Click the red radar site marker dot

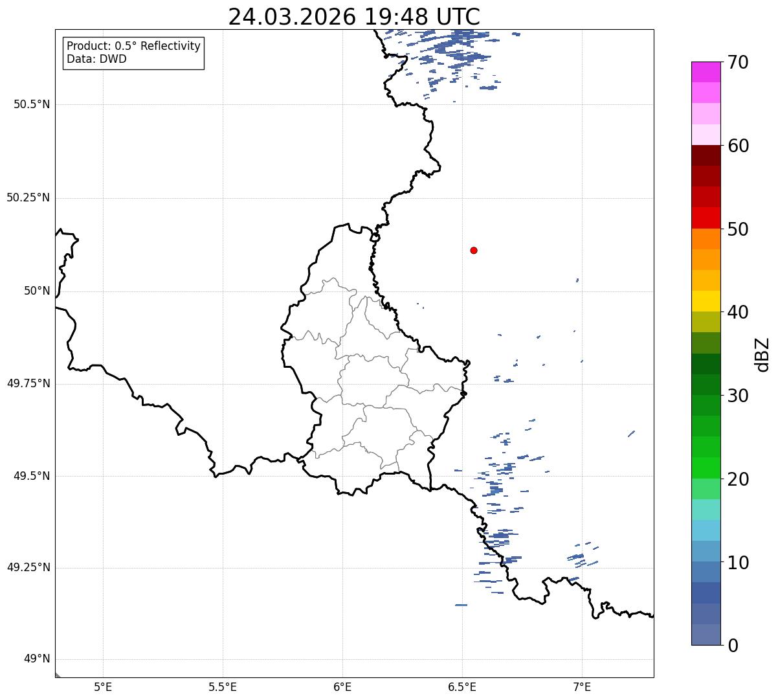[x=474, y=250]
